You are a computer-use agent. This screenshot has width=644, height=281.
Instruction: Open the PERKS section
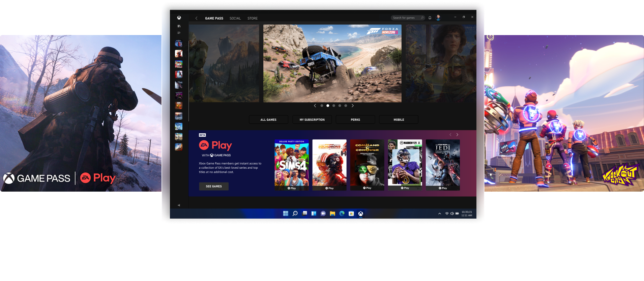pos(355,119)
